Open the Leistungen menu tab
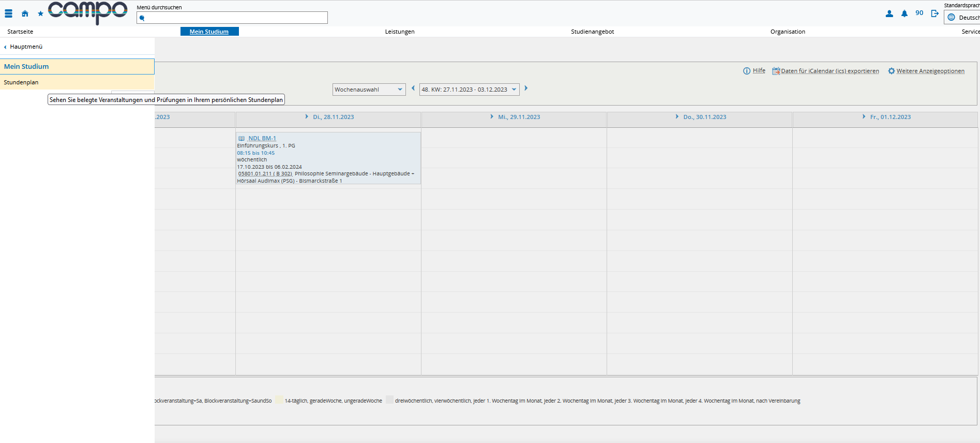 click(x=400, y=32)
